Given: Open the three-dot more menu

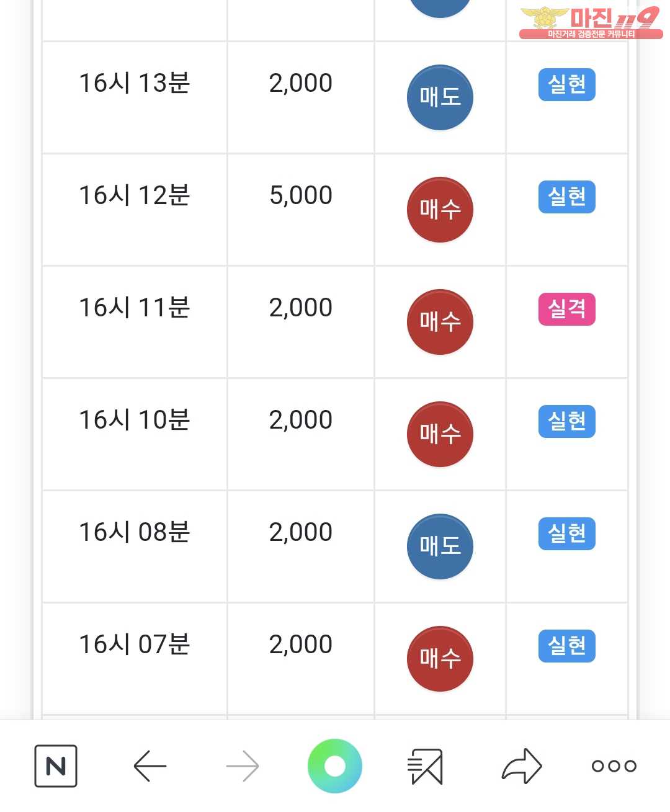Looking at the screenshot, I should point(614,766).
